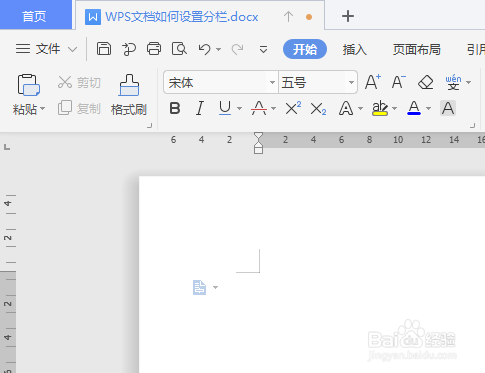
Task: Toggle strikethrough formatting
Action: (x=259, y=108)
